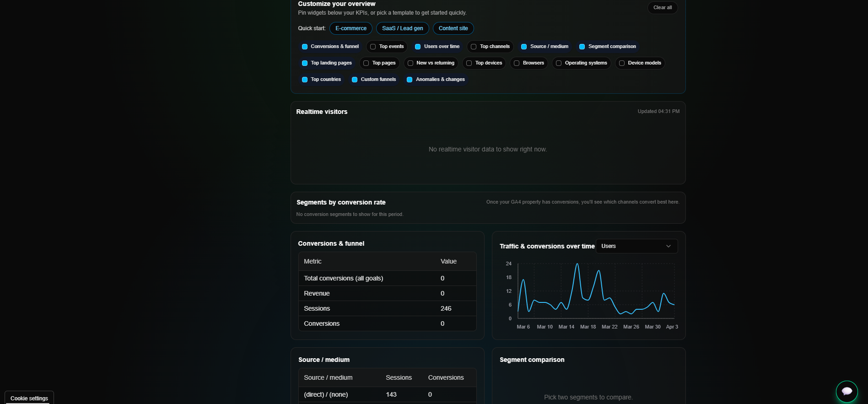Click the (direct) / (none) source row
Screen dimensions: 868x404
pos(388,394)
